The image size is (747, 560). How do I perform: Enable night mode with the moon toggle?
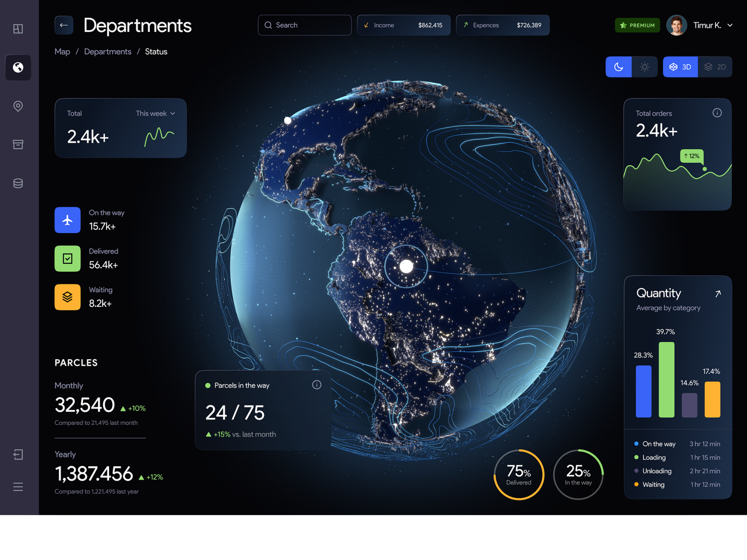pos(619,67)
